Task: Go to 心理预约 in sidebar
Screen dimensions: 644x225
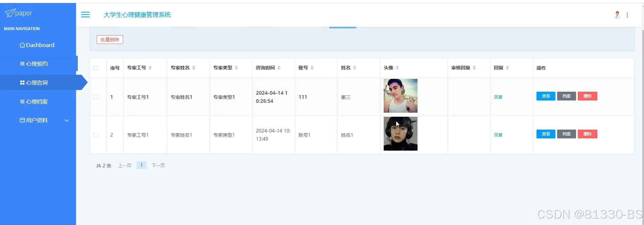Action: tap(39, 64)
